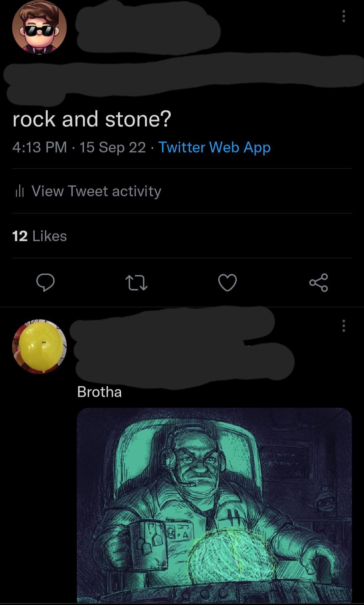Image resolution: width=364 pixels, height=605 pixels.
Task: Open the yellow balloon profile picture
Action: tap(39, 347)
